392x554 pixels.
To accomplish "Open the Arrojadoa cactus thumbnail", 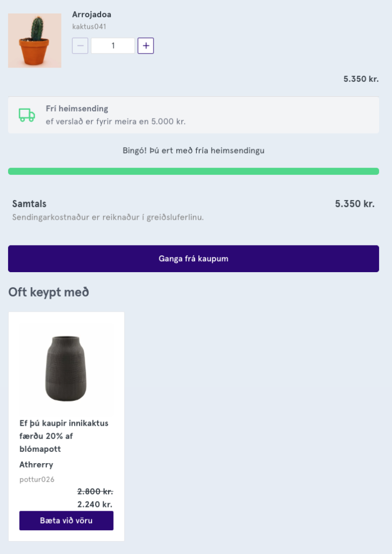I will [35, 41].
